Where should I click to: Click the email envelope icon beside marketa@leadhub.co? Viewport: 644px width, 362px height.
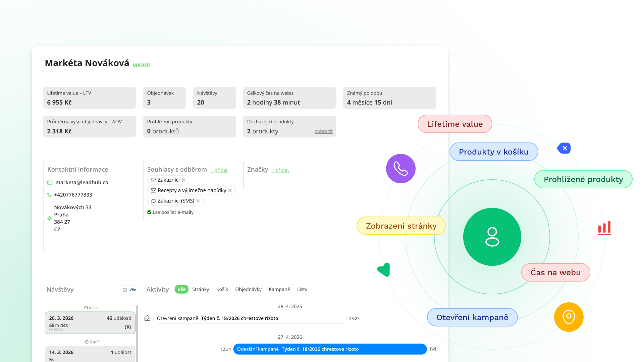(50, 182)
